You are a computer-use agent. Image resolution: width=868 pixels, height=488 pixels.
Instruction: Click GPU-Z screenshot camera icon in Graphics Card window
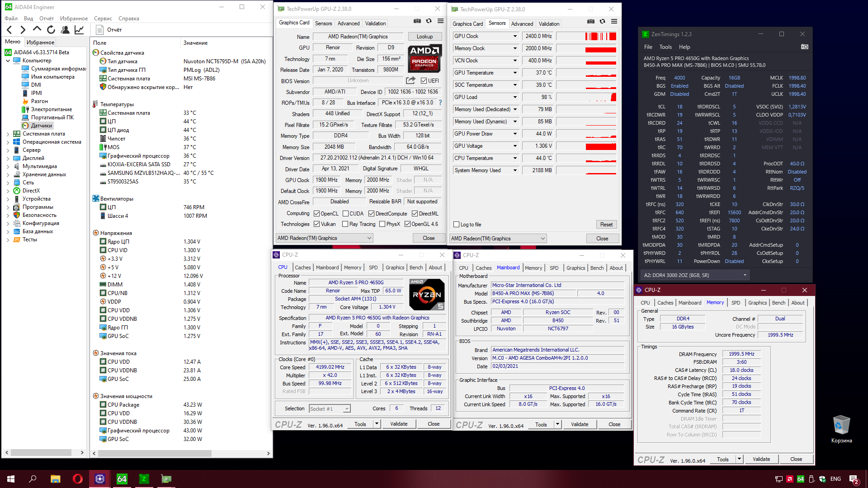click(x=417, y=21)
